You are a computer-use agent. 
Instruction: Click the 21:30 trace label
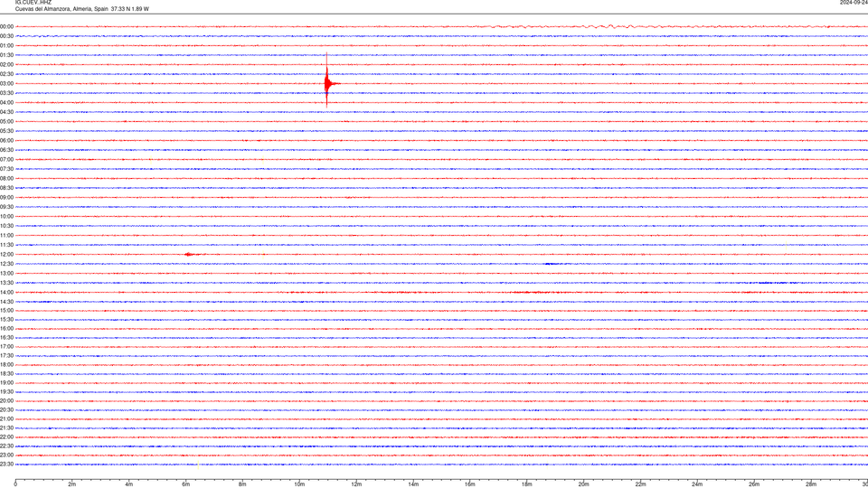(x=6, y=428)
